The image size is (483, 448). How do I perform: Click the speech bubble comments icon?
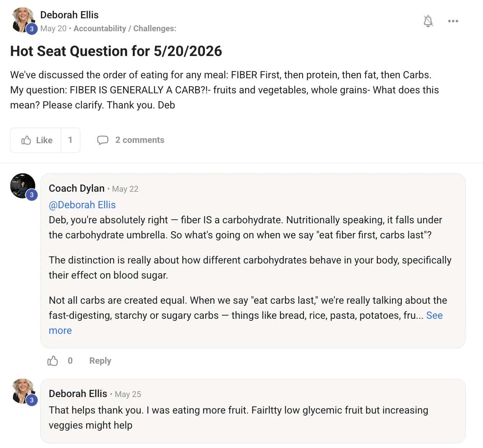click(103, 140)
